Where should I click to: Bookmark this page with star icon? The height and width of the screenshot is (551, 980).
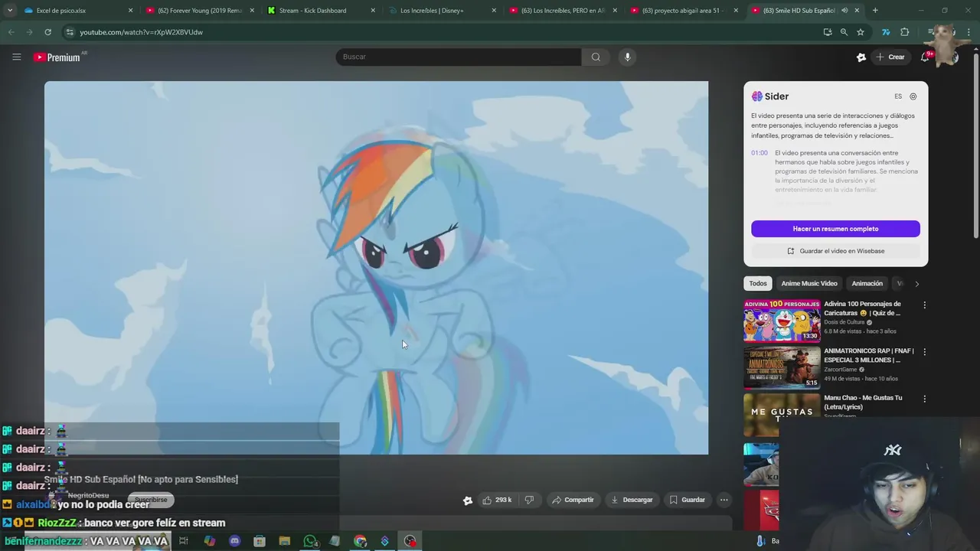point(861,32)
